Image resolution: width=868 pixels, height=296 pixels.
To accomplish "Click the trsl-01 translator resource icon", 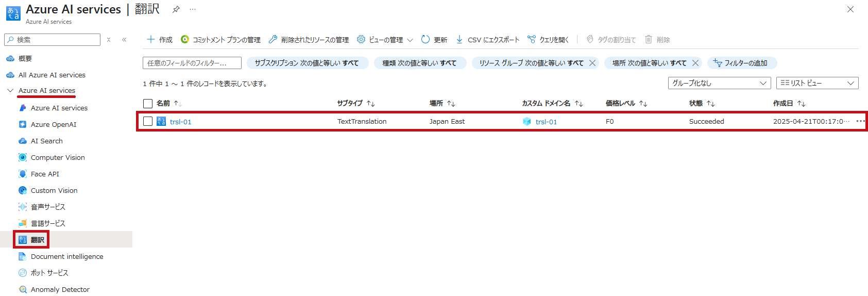I will [161, 121].
